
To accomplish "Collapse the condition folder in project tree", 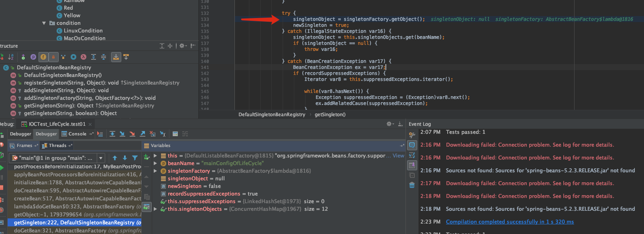I will (x=44, y=23).
